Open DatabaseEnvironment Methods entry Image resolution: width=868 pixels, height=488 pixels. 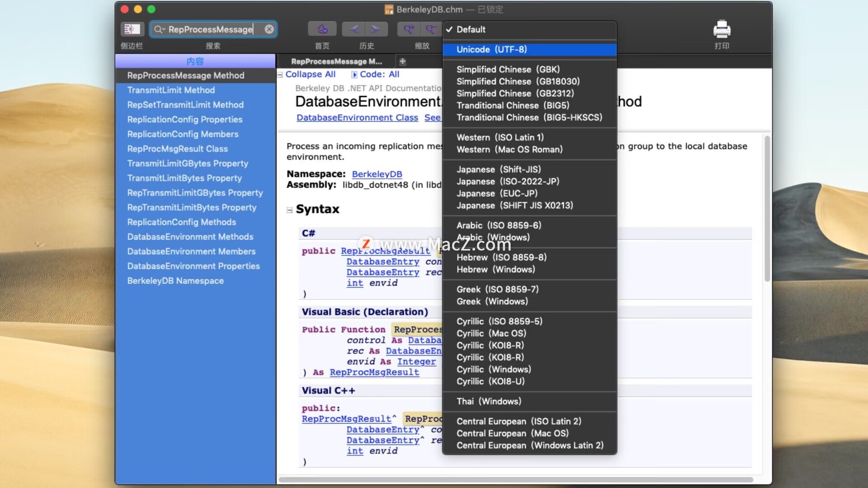195,237
